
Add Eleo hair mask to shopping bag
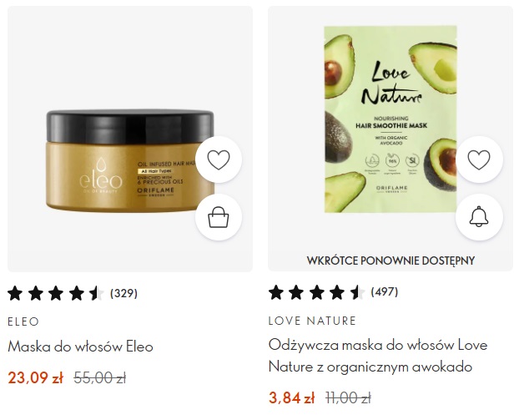[219, 217]
